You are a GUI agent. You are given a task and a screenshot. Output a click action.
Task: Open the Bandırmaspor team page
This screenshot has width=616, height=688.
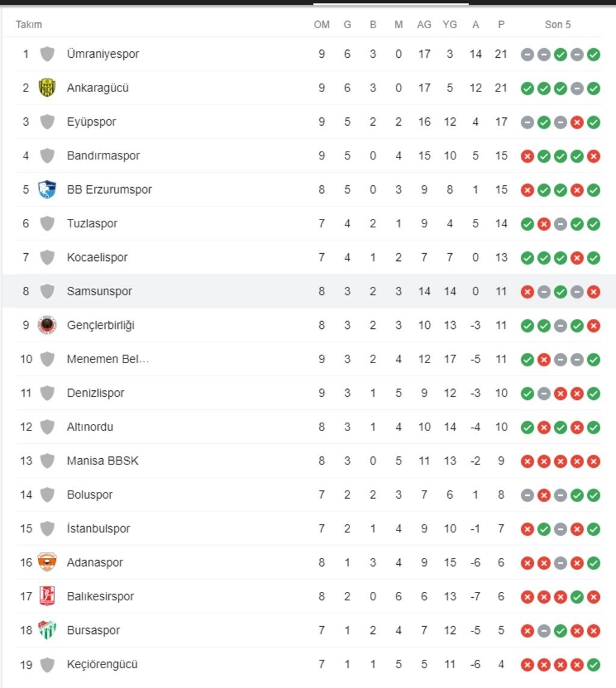(x=103, y=156)
